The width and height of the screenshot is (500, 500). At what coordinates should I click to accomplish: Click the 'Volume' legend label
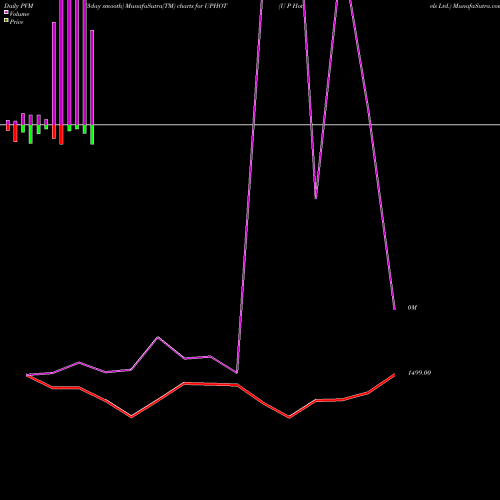click(x=19, y=14)
